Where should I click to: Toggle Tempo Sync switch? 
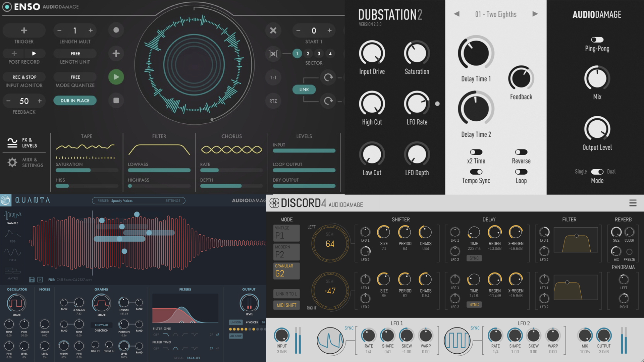click(x=476, y=172)
